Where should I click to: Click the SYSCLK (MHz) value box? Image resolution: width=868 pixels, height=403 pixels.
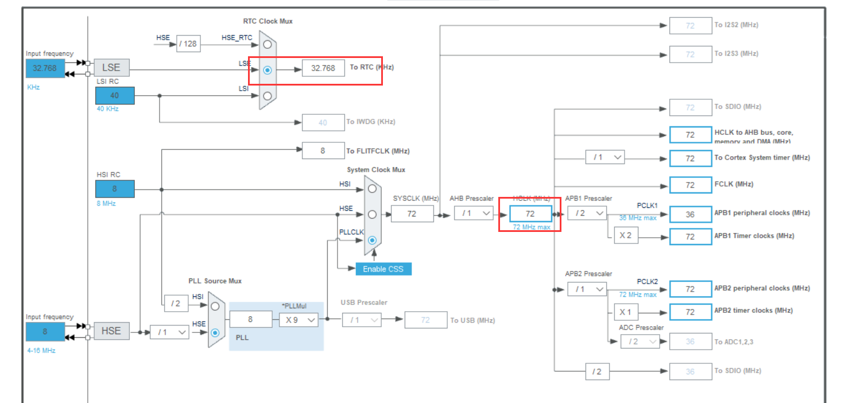(x=412, y=214)
